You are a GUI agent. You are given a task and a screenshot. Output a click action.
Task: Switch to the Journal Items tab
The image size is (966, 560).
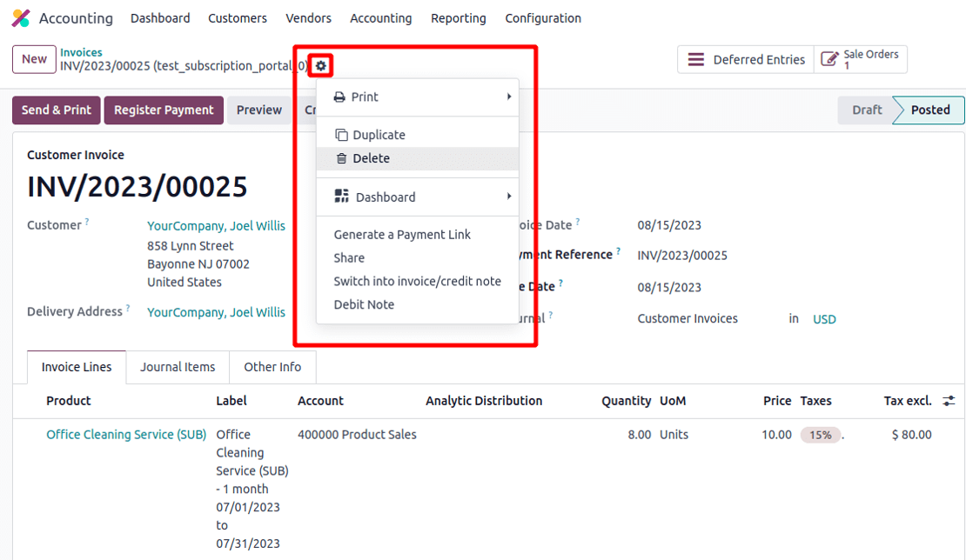[x=178, y=367]
